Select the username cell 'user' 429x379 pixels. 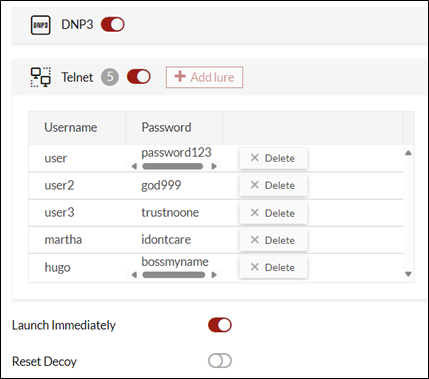click(x=56, y=158)
